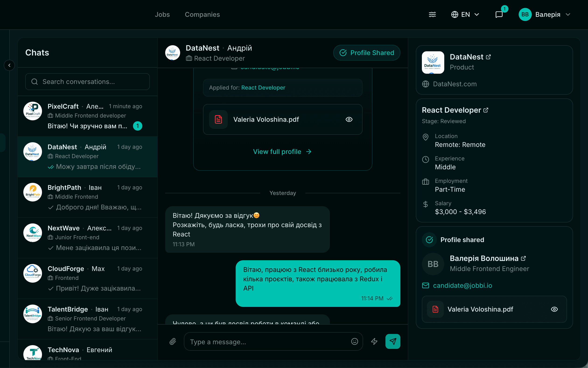Click the CloudForge logo avatar
Image resolution: width=588 pixels, height=368 pixels.
(33, 273)
